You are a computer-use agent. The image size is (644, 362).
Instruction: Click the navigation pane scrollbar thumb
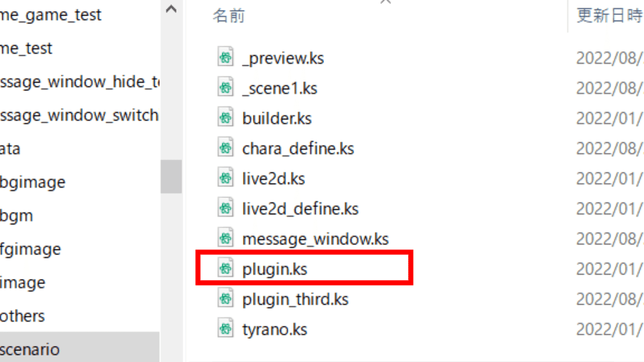coord(171,176)
